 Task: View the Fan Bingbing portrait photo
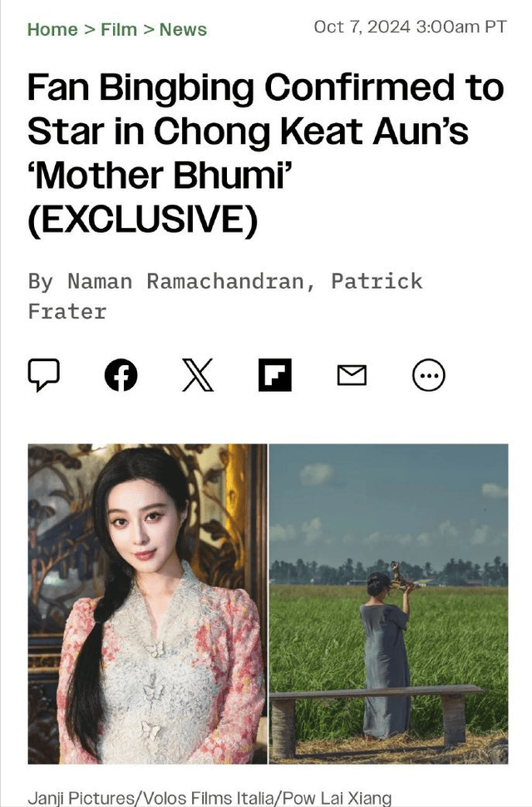pyautogui.click(x=147, y=604)
